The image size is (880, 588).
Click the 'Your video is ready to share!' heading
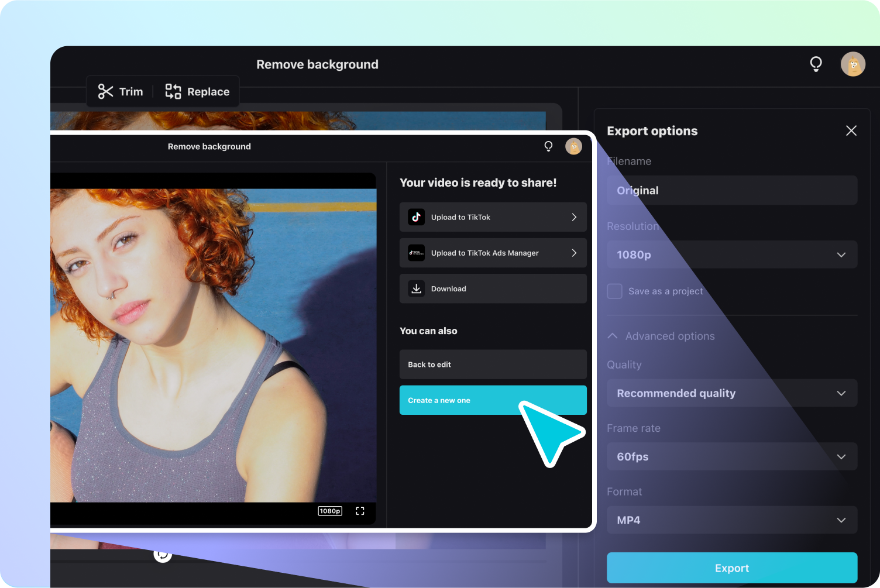click(478, 183)
